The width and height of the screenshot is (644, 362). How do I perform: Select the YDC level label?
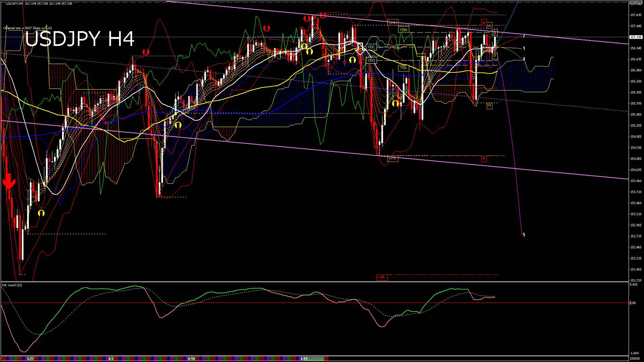[x=371, y=47]
